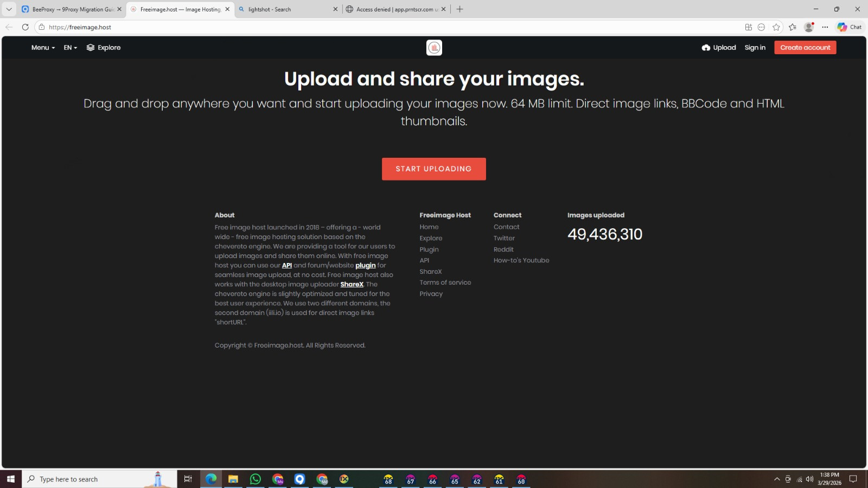Click the Upload cloud icon in header
Image resolution: width=868 pixels, height=488 pixels.
point(706,48)
